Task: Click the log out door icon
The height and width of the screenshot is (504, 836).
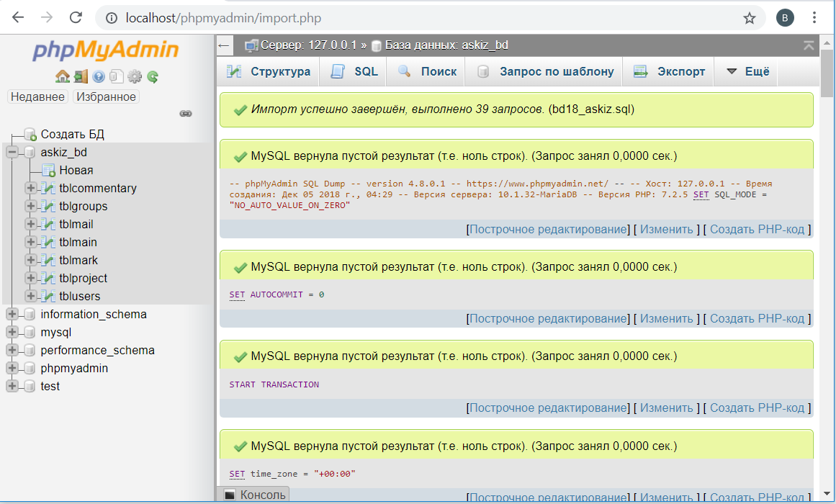Action: click(x=81, y=77)
